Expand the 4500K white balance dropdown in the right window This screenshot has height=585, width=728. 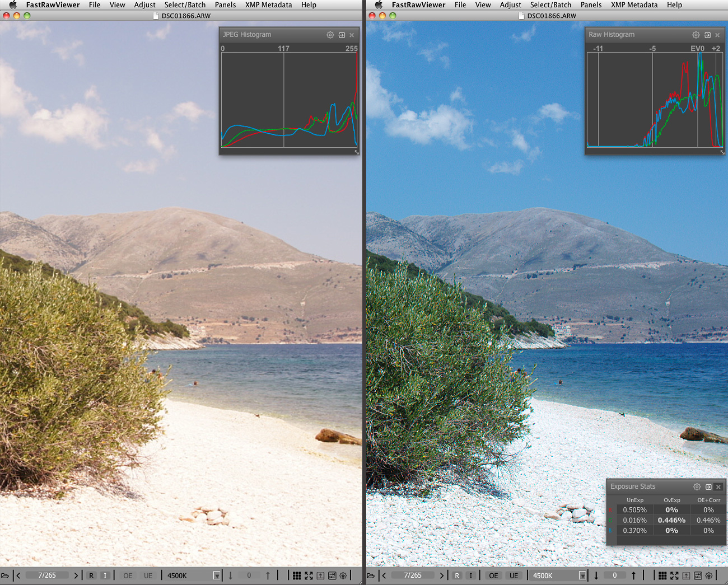pos(582,575)
